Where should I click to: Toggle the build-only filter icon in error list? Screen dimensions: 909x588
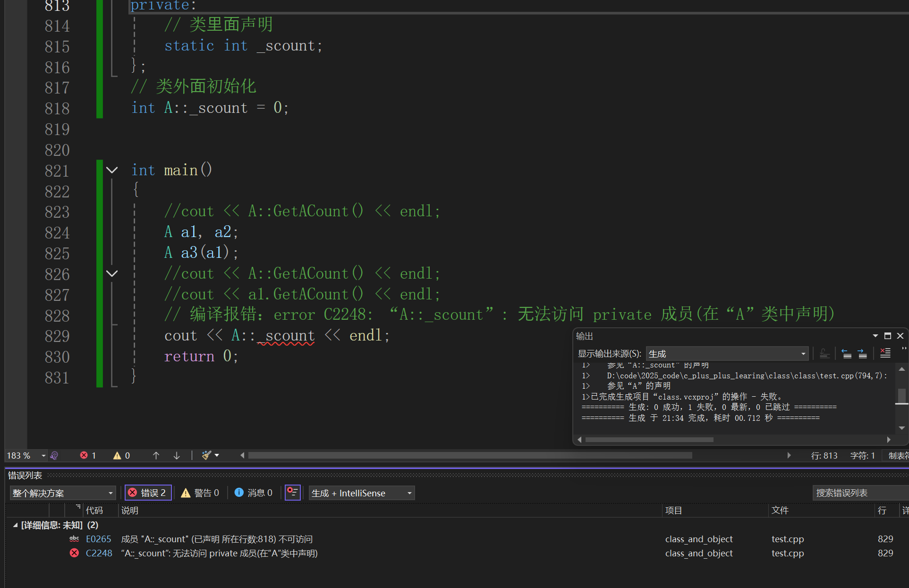point(293,493)
